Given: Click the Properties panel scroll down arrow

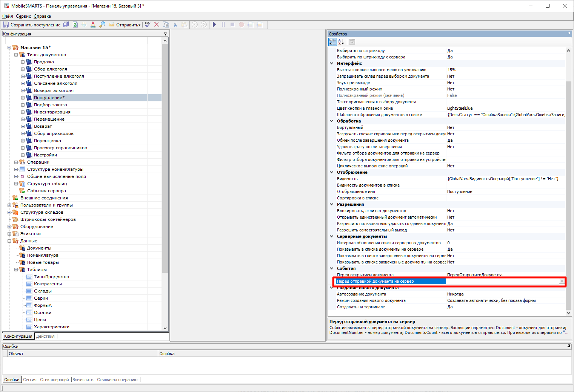Looking at the screenshot, I should 568,313.
